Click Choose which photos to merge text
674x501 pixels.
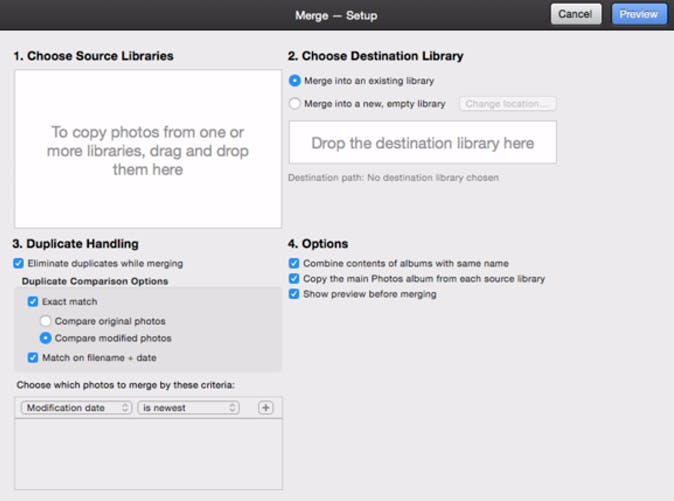point(126,385)
